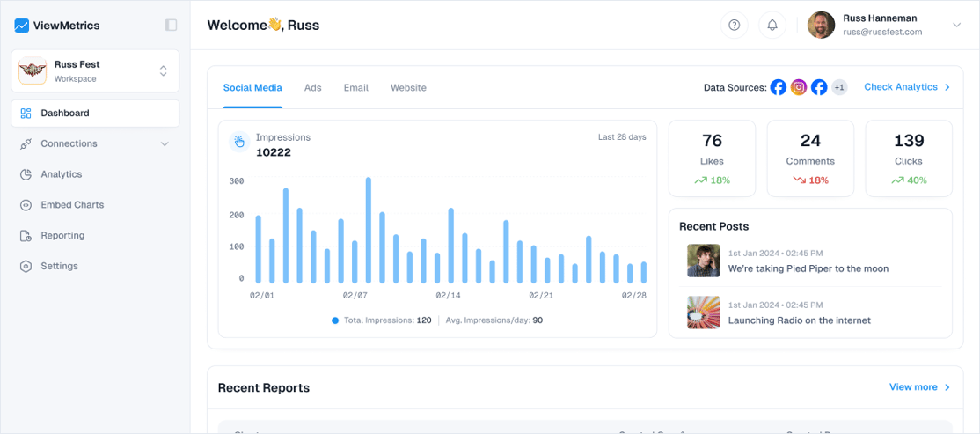Click the chevron beside View more
This screenshot has width=980, height=434.
pyautogui.click(x=947, y=387)
